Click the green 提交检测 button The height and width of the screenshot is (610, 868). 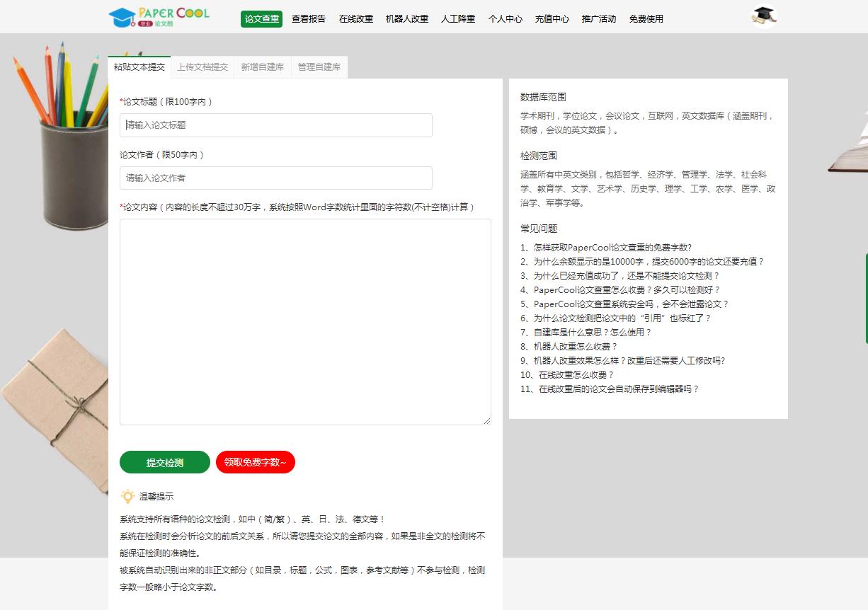(x=165, y=462)
